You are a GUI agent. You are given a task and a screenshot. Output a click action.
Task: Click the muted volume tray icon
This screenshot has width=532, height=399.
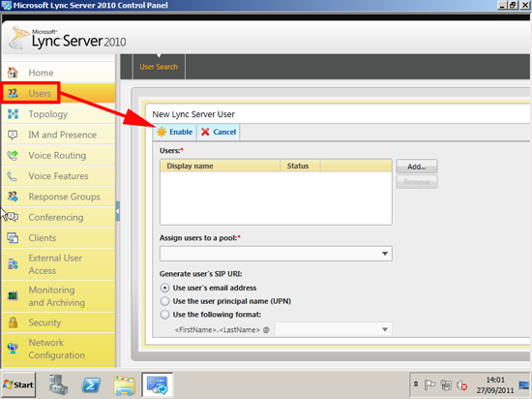coord(461,385)
